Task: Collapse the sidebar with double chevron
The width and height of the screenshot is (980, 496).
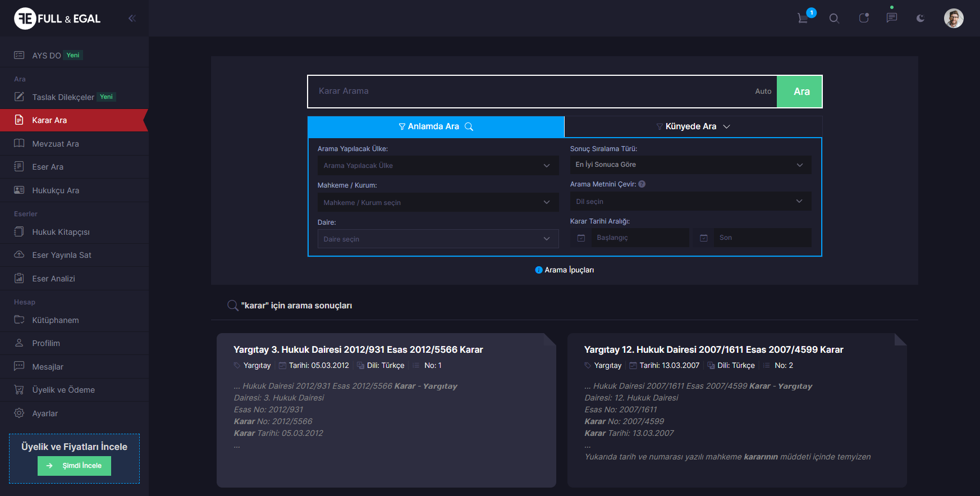Action: 132,19
